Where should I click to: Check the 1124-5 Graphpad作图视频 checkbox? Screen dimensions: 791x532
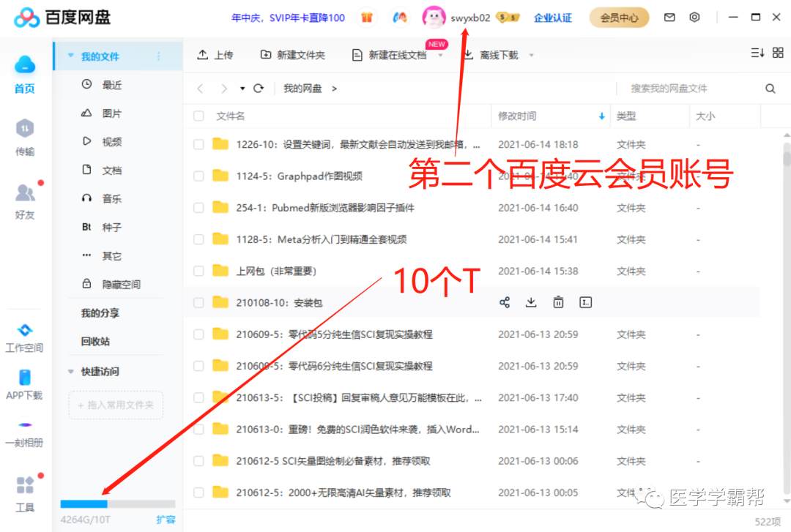[x=198, y=176]
